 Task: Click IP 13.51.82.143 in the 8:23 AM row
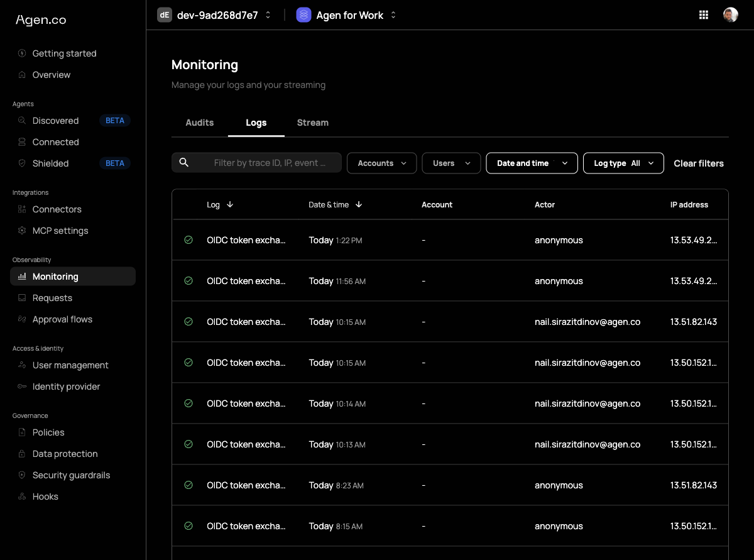pos(694,485)
